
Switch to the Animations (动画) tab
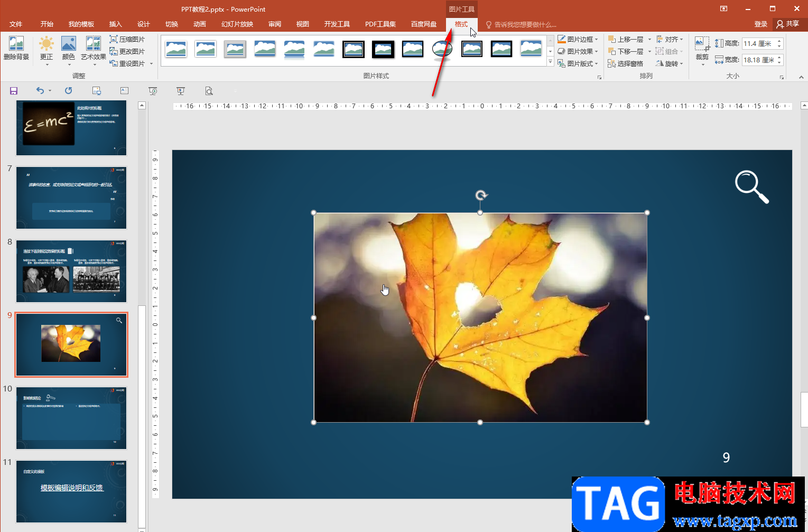click(x=200, y=24)
